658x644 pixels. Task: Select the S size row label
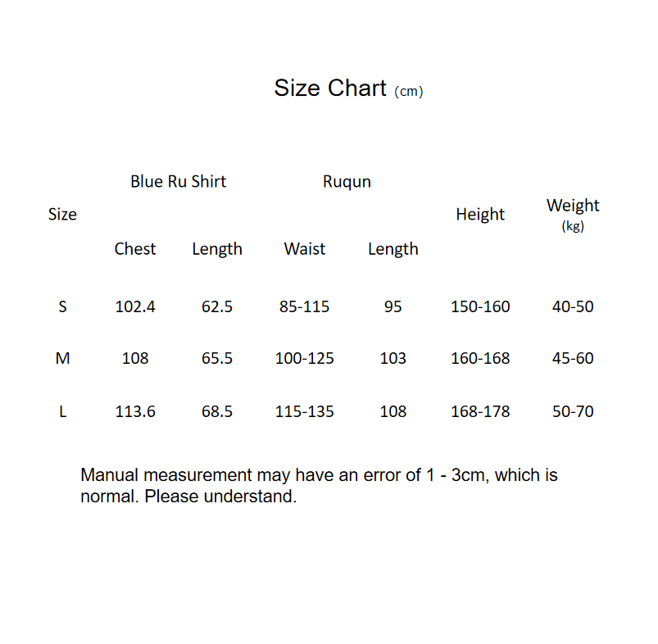click(62, 307)
